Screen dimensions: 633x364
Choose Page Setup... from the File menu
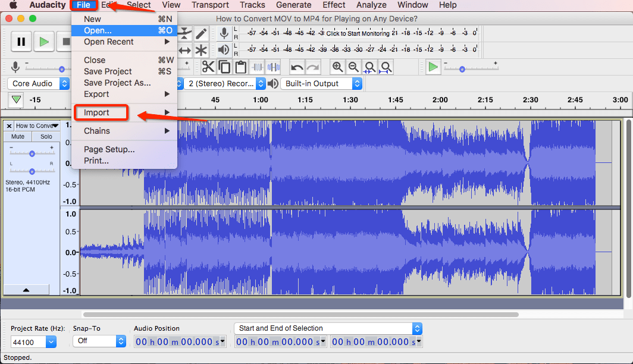coord(124,149)
